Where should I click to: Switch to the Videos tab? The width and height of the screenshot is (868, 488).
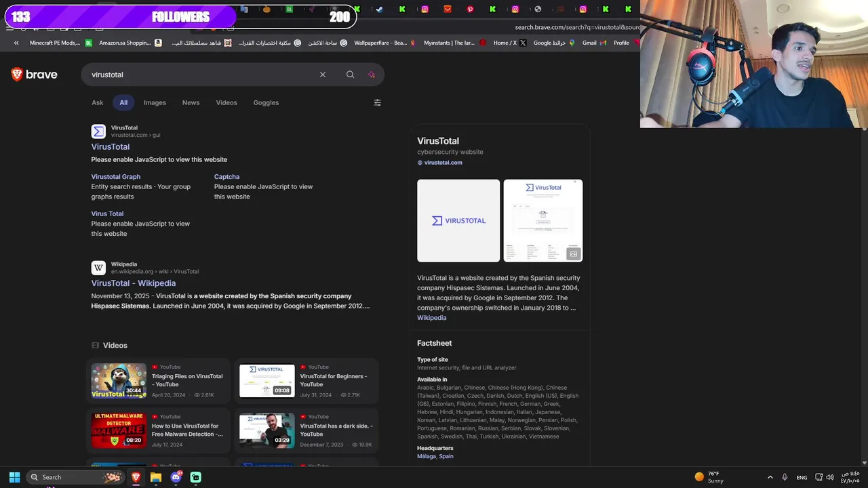[226, 102]
